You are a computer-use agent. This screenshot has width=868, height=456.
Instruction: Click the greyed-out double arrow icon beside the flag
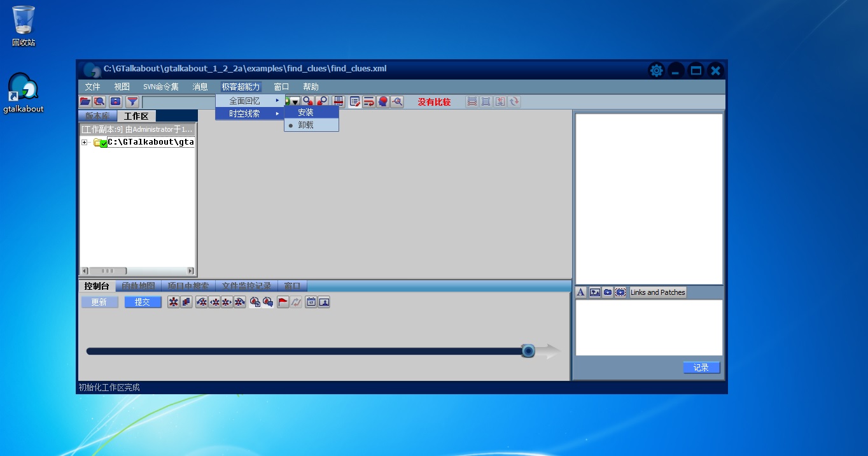pos(296,302)
